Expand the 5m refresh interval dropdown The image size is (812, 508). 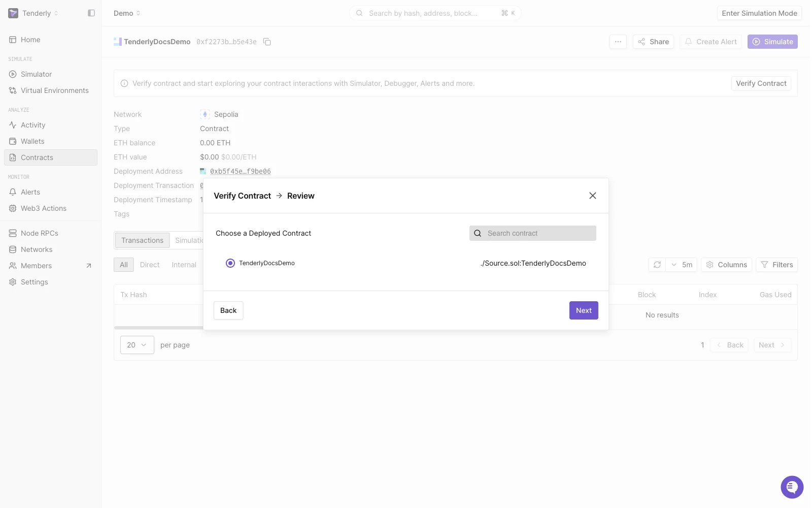[681, 265]
